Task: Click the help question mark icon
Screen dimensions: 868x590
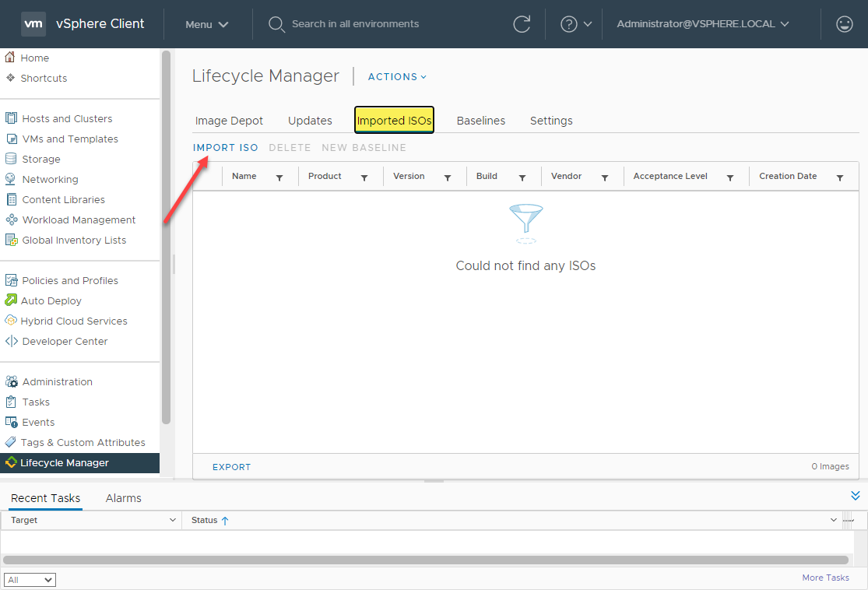Action: pos(568,24)
